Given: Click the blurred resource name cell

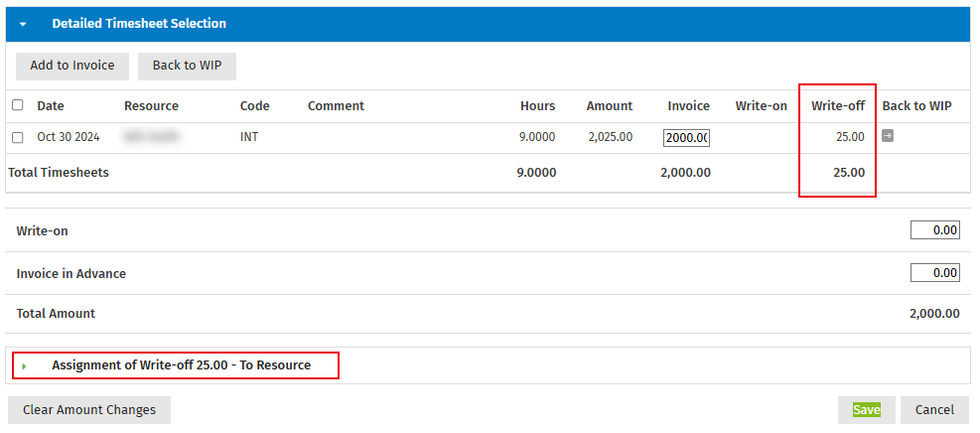Looking at the screenshot, I should click(152, 136).
